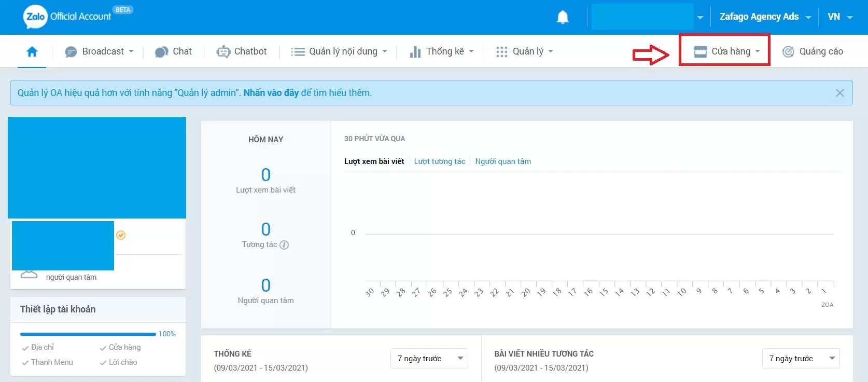Screen dimensions: 868x382
Task: Expand the Thống kê menu arrow
Action: (x=471, y=51)
